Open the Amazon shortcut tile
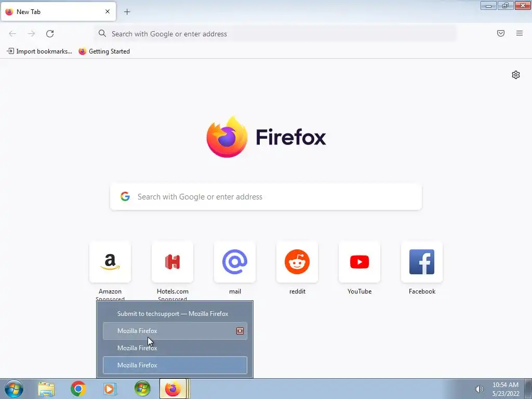Viewport: 532px width, 399px height. 110,262
